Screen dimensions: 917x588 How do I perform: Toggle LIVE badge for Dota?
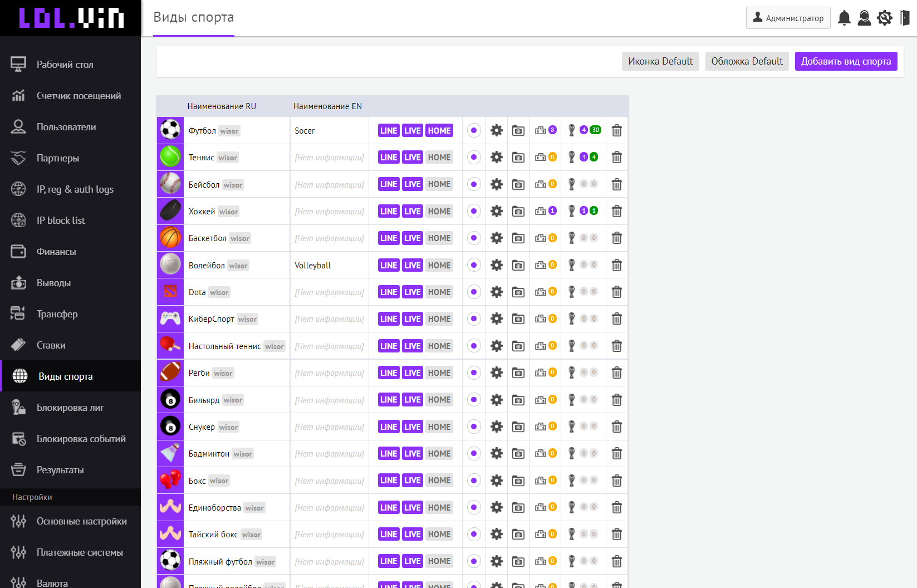412,292
